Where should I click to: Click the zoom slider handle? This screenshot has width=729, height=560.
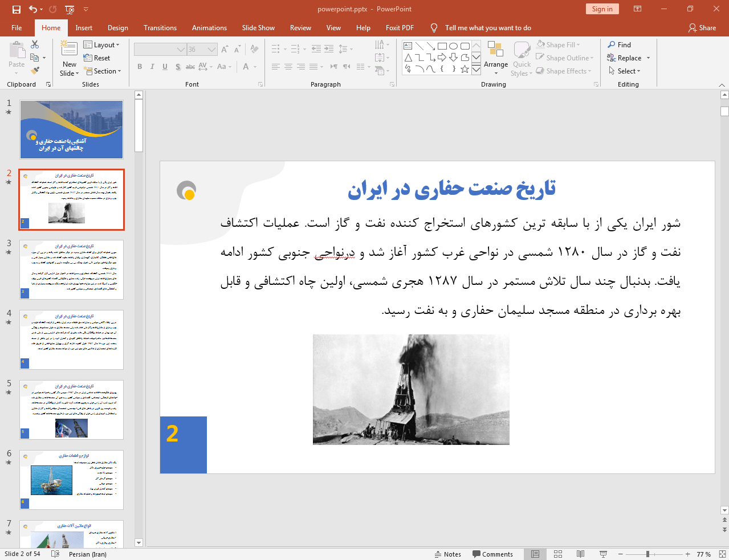(647, 554)
